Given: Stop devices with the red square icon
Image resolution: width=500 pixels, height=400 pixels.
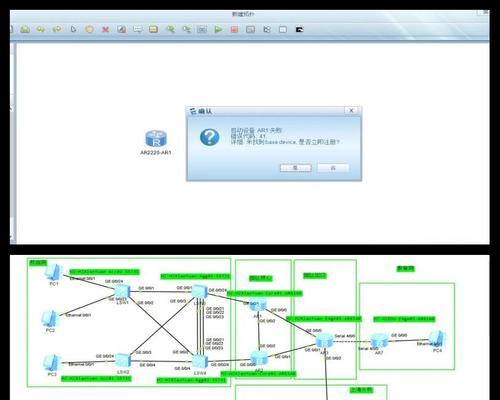Looking at the screenshot, I should (234, 30).
